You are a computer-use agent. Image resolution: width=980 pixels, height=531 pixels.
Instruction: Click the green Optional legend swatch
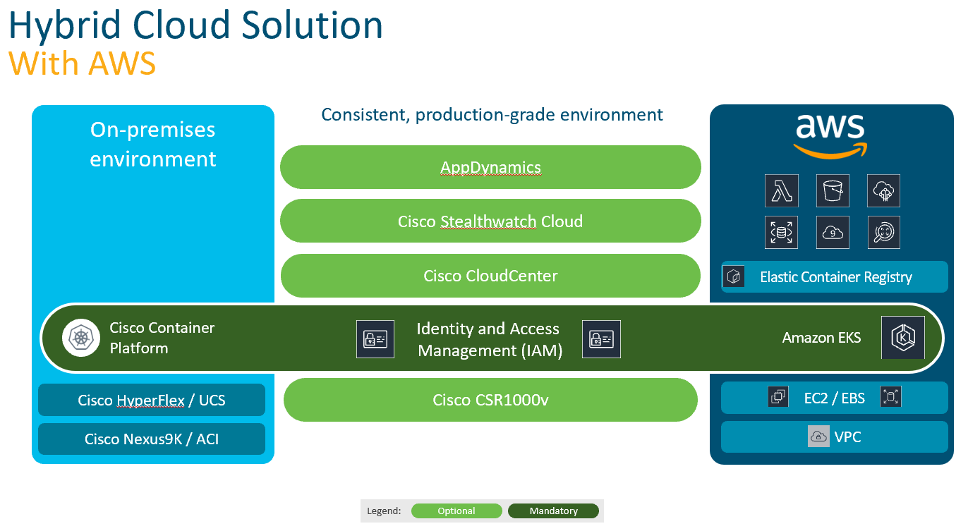click(456, 511)
